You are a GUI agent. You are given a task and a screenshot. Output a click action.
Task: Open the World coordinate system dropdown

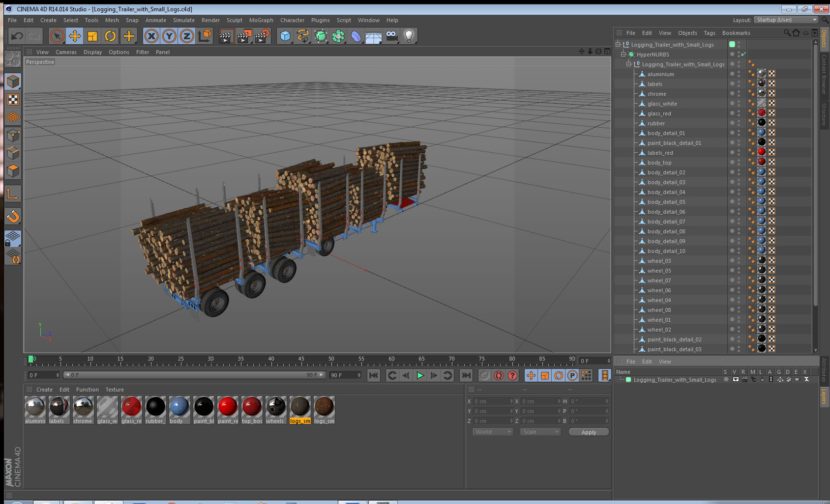(x=493, y=432)
